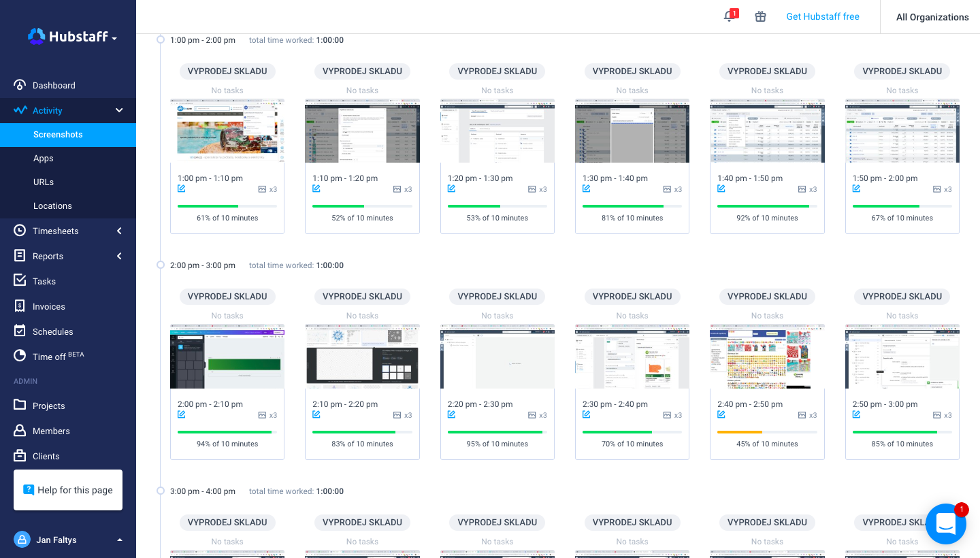980x558 pixels.
Task: Click the Projects folder icon
Action: point(20,406)
